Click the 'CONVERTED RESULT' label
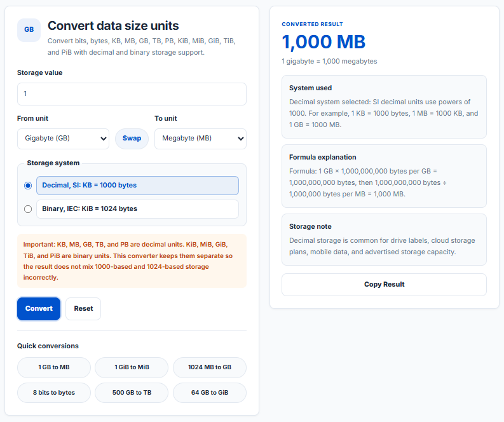Image resolution: width=504 pixels, height=422 pixels. (313, 24)
